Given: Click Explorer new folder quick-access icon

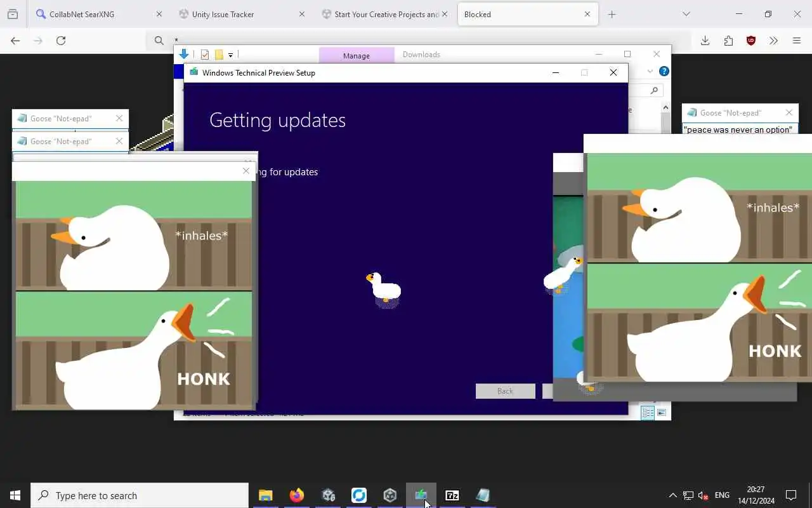Looking at the screenshot, I should [219, 55].
